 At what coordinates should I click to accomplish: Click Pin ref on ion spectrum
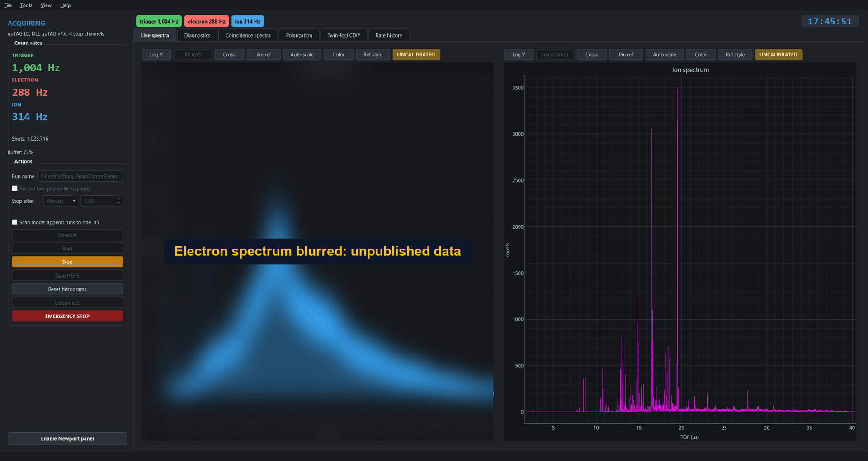coord(626,55)
